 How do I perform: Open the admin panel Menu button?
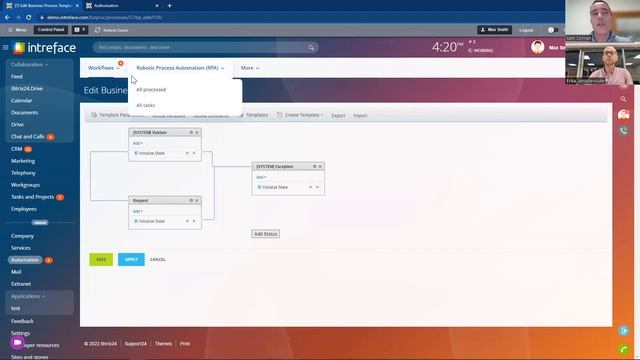(x=18, y=30)
